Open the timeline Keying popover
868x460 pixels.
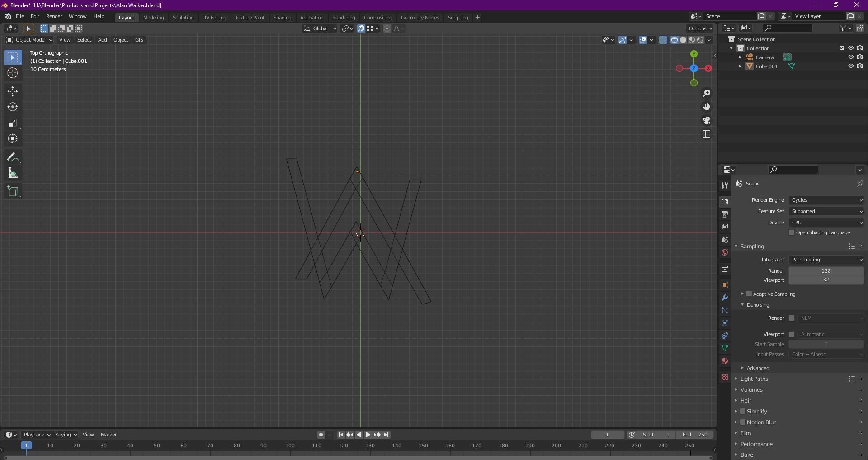tap(66, 435)
